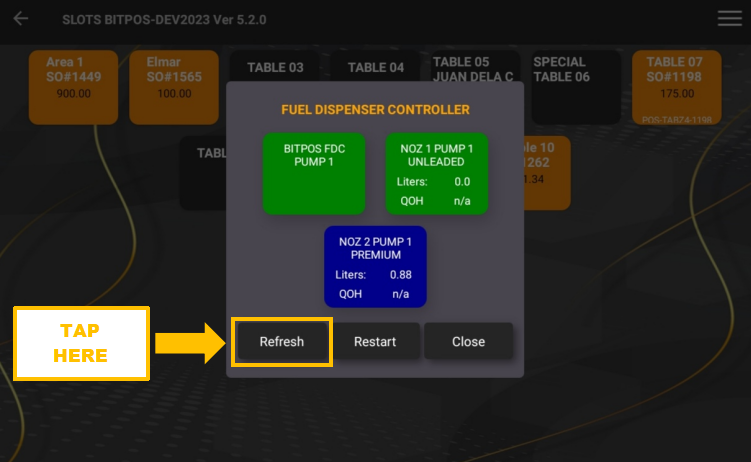Open the hamburger menu icon

729,19
